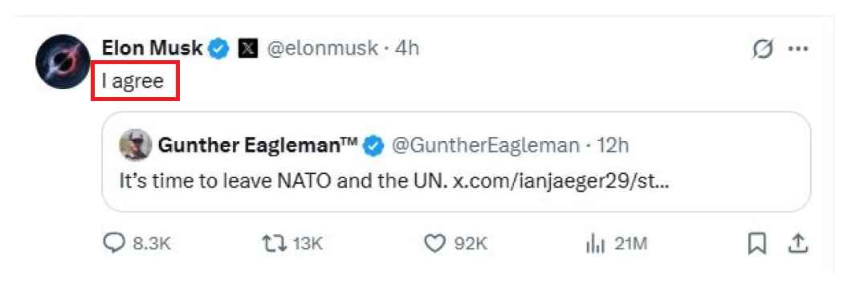Open the @GuntherEagleman handle

[x=486, y=145]
